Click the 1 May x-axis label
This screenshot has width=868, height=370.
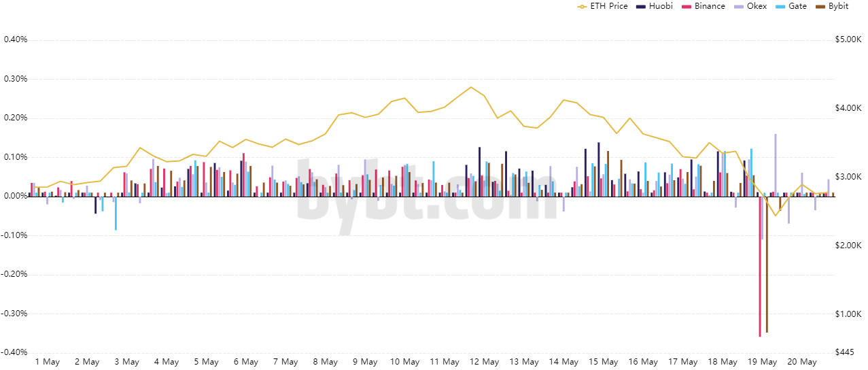[x=48, y=362]
